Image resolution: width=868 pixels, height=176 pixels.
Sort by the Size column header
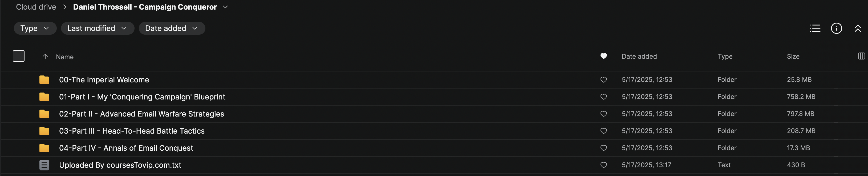pos(793,56)
